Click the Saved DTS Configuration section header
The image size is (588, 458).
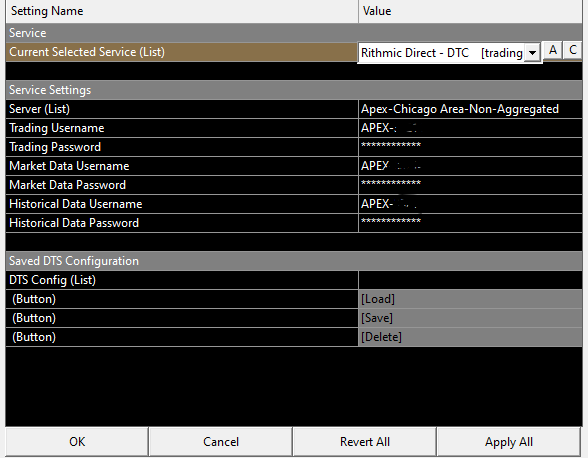click(x=294, y=261)
